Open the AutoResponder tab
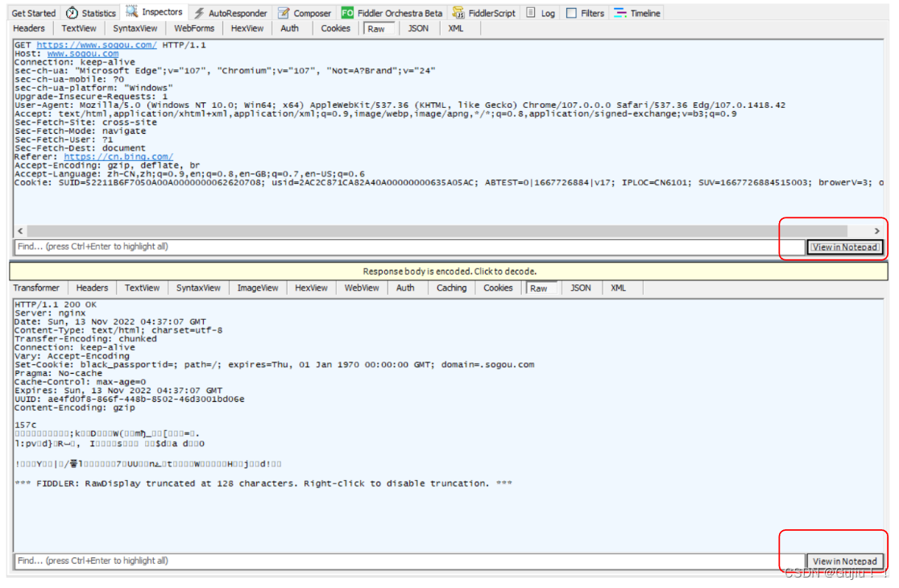This screenshot has width=899, height=588. [x=231, y=13]
